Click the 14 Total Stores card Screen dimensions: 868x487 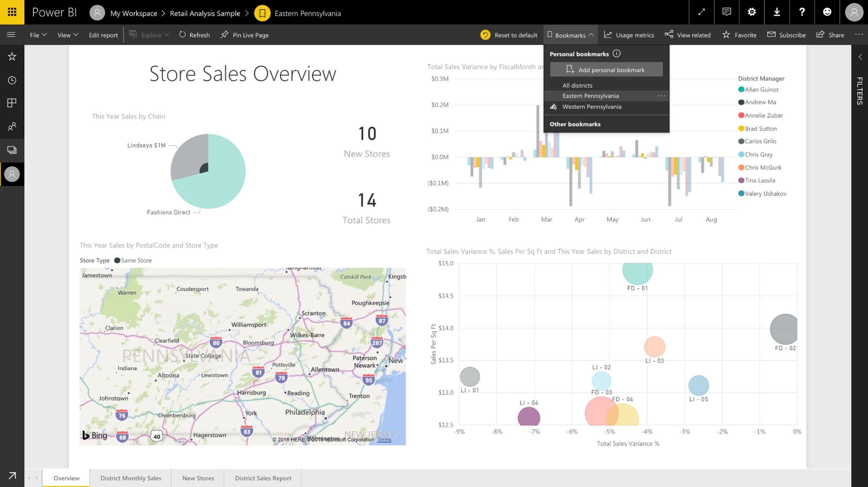366,208
